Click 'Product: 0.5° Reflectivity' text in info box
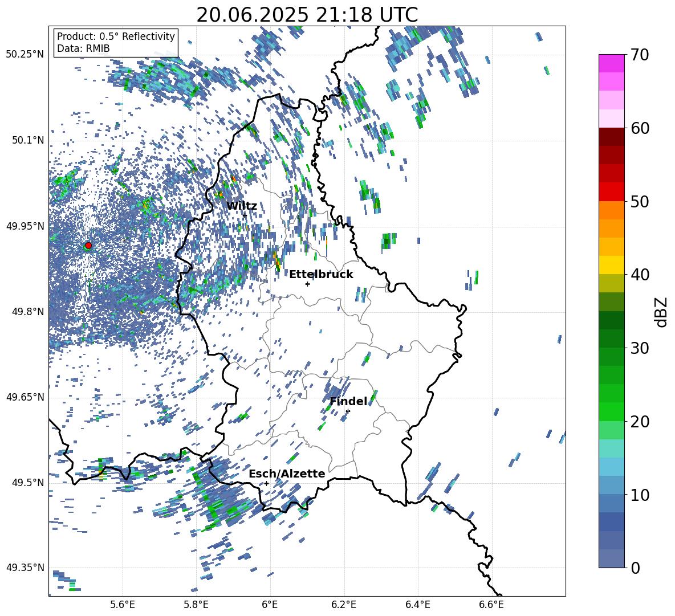This screenshot has width=675, height=616. [x=116, y=36]
